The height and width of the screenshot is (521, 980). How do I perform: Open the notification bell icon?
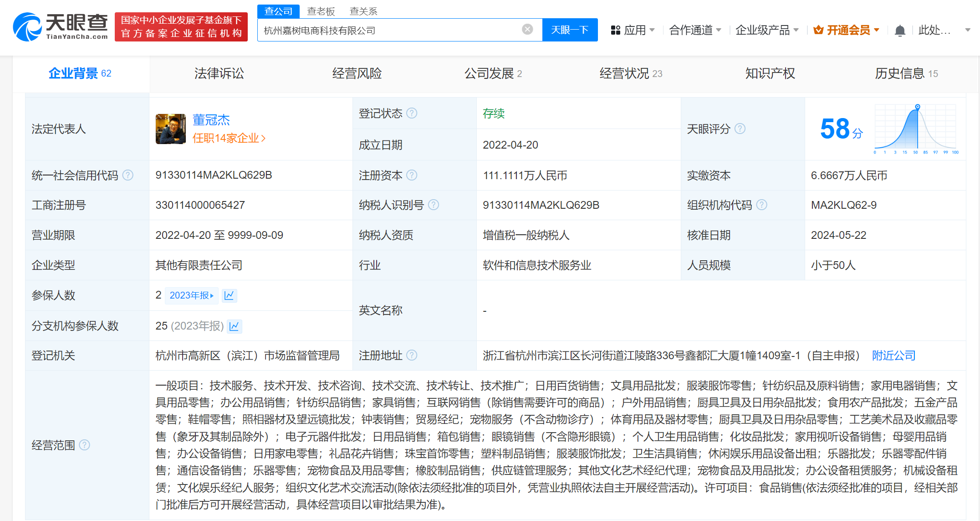coord(899,29)
